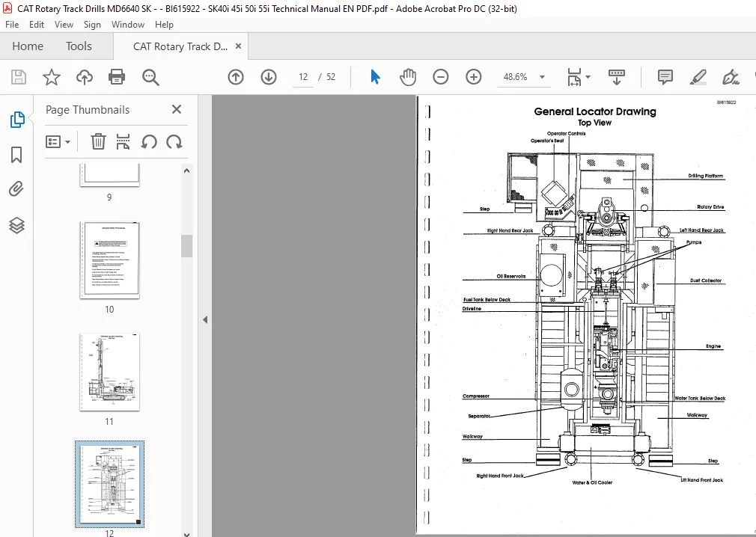
Task: Click the thumbnails panel scrollbar handle
Action: point(186,245)
